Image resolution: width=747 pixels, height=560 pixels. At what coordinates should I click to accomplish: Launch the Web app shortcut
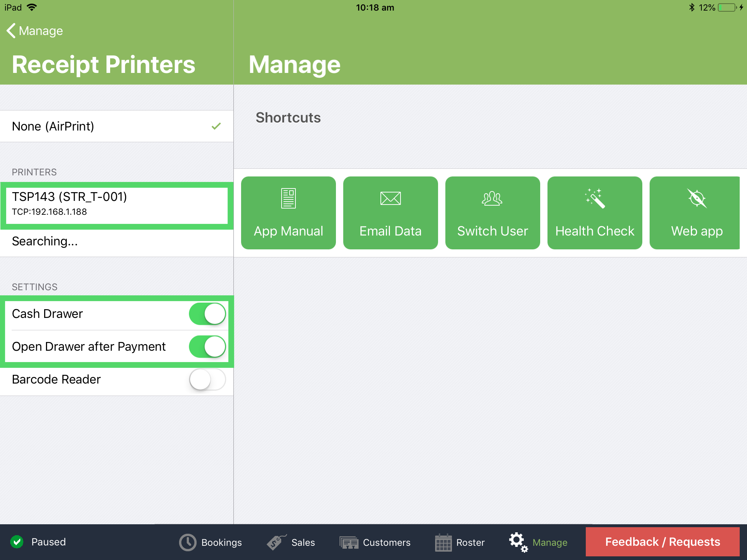[696, 213]
